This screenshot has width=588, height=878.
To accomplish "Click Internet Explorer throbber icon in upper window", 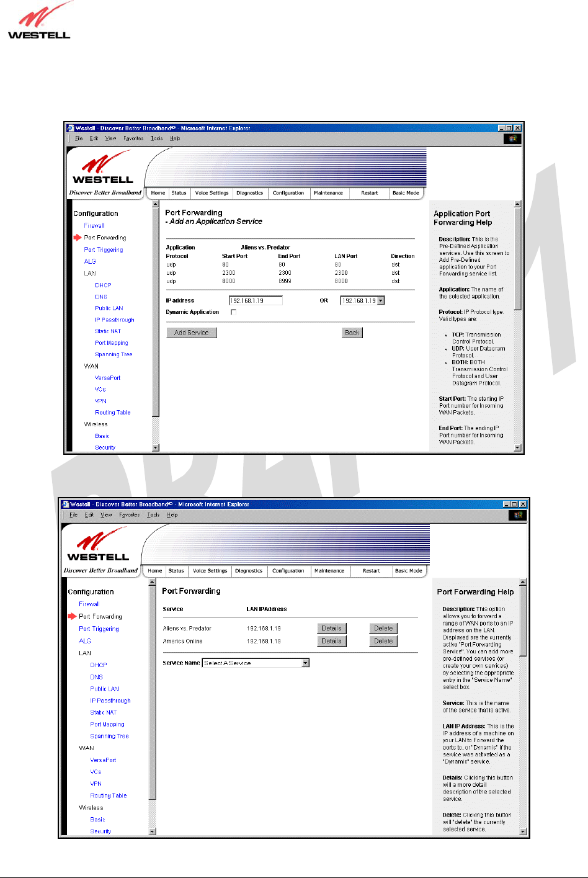I will pos(513,139).
